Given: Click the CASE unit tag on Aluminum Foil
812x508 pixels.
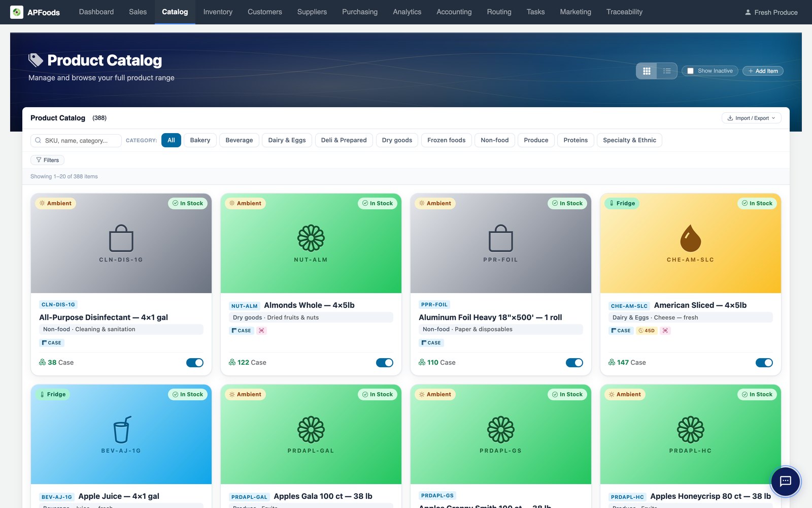Looking at the screenshot, I should click(431, 343).
